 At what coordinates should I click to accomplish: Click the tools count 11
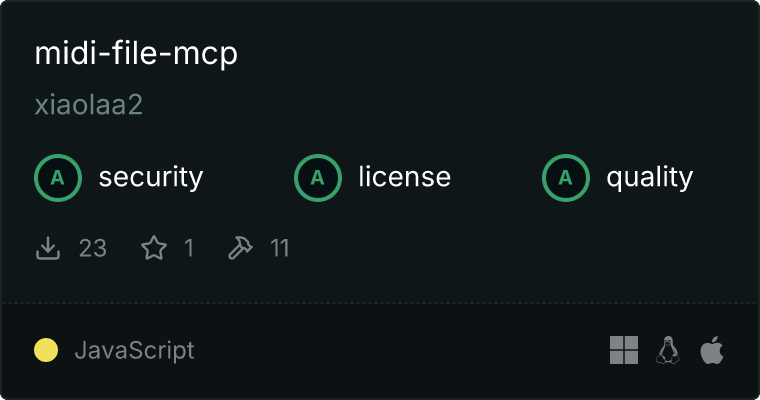[x=280, y=248]
